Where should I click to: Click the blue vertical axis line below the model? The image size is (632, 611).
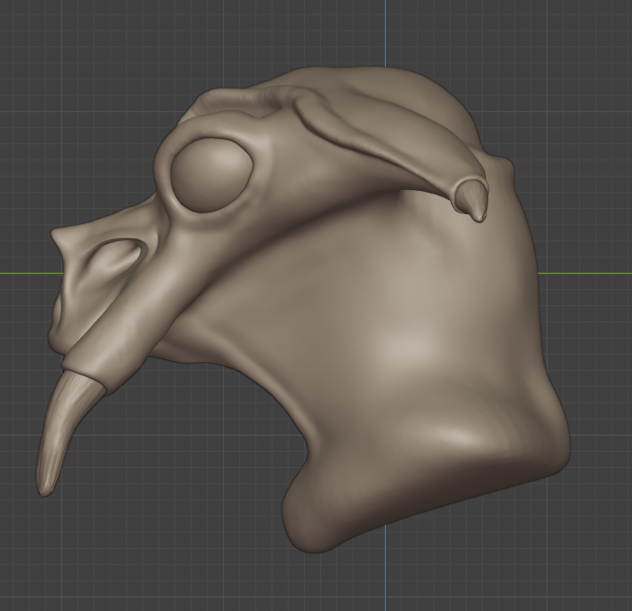(387, 580)
